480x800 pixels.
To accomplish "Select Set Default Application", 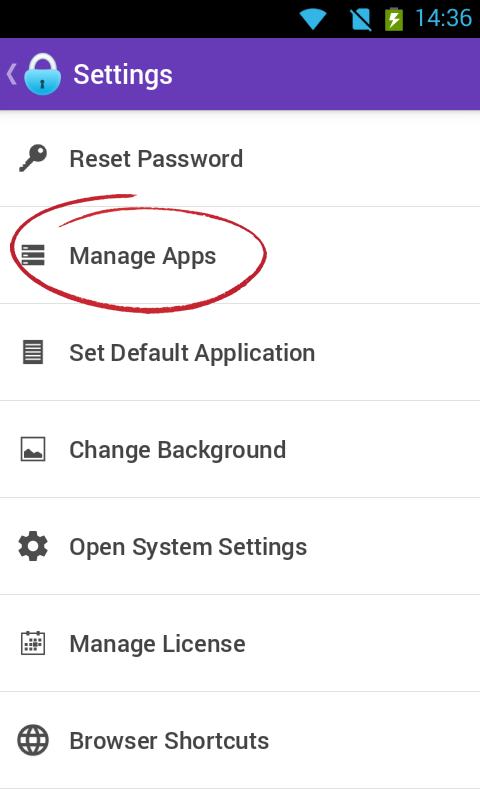I will pos(240,352).
